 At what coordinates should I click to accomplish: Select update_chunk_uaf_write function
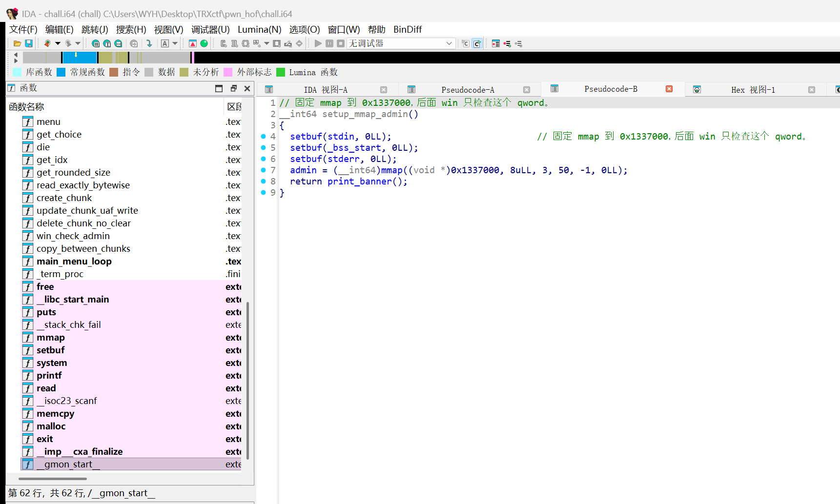pyautogui.click(x=131, y=210)
